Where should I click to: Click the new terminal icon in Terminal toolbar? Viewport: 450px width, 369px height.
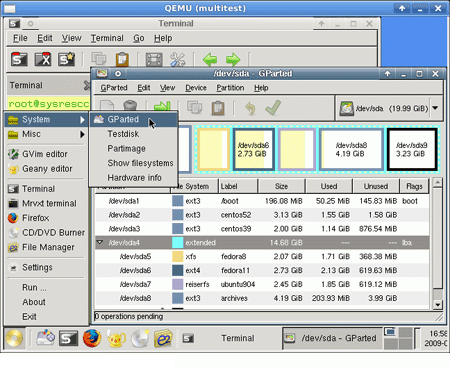point(19,60)
